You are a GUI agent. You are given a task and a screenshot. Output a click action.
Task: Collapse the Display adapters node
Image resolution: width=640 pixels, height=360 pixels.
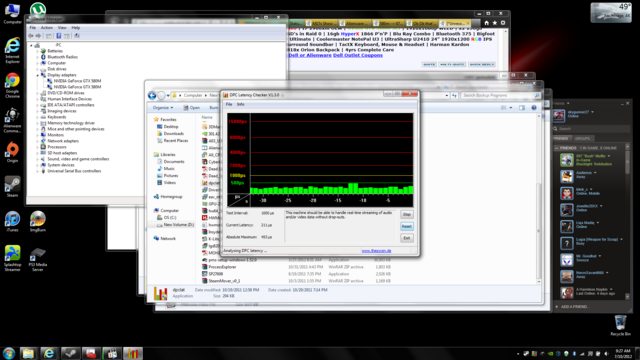(x=38, y=75)
